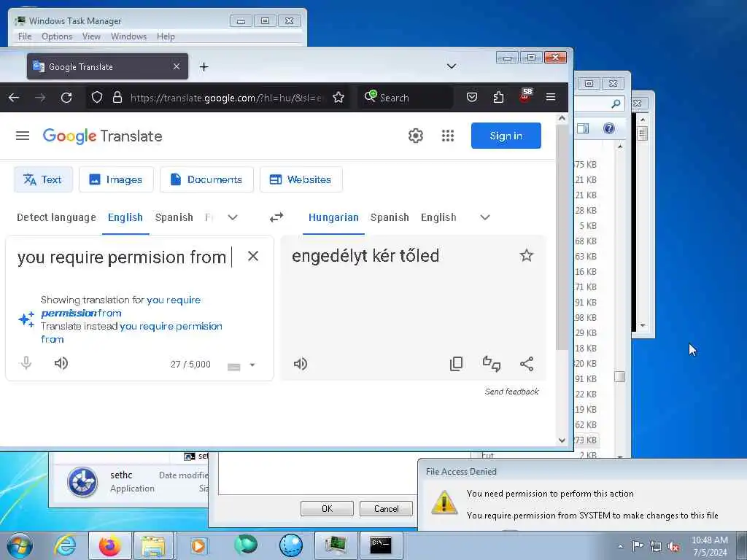The image size is (747, 560).
Task: Share the translation
Action: [527, 364]
